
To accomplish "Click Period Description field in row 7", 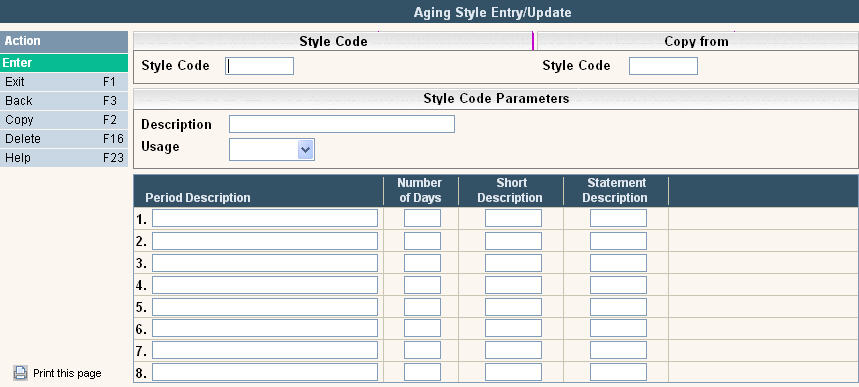I will tap(265, 350).
